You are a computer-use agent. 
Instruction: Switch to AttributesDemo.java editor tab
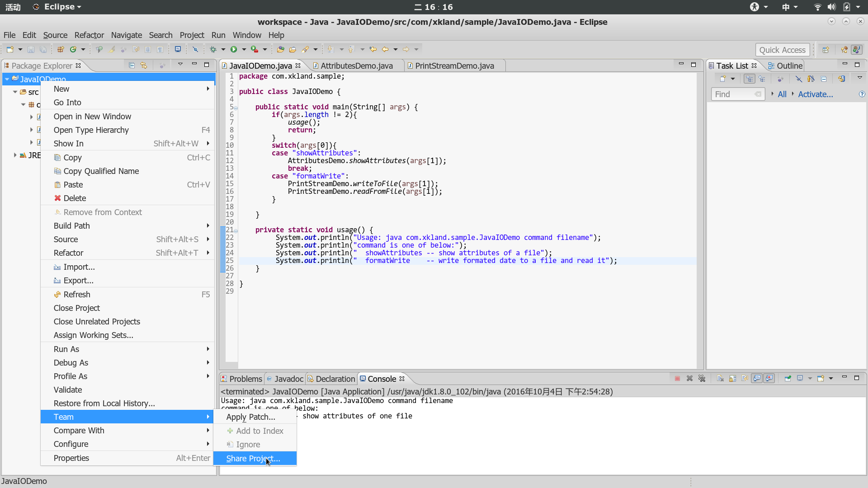click(357, 66)
